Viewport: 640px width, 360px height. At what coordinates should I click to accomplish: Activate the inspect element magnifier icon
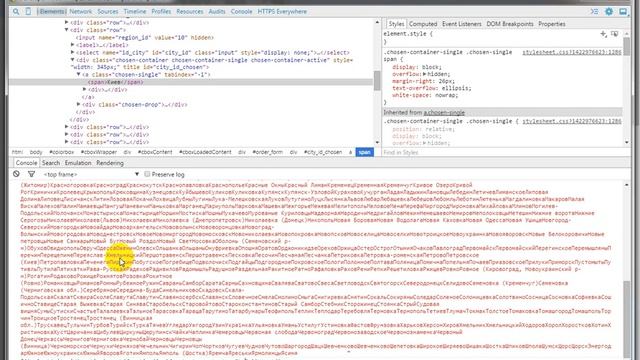point(16,11)
